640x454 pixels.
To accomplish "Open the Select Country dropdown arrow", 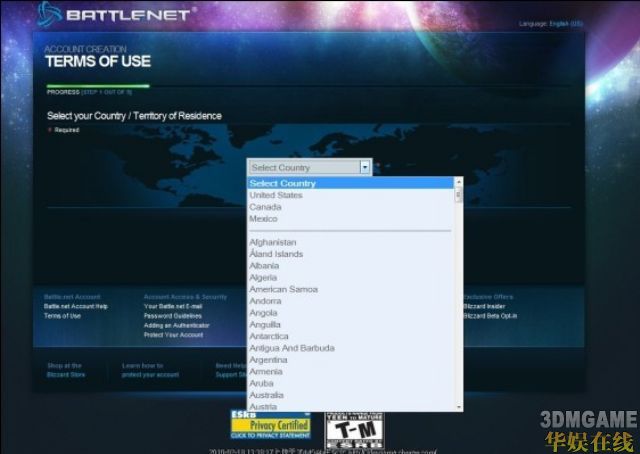I will [365, 167].
